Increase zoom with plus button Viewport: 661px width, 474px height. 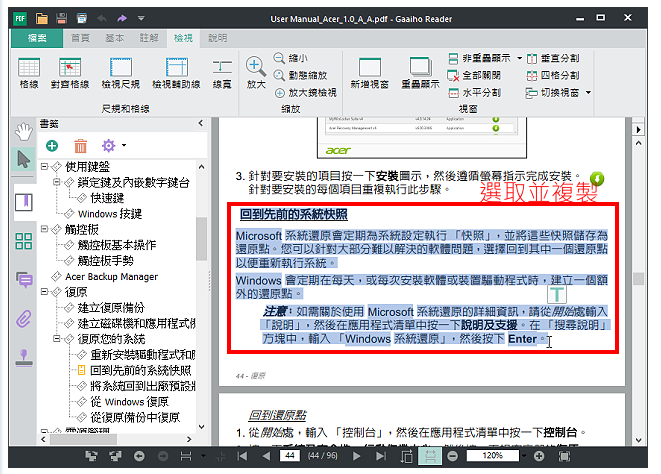tap(539, 456)
